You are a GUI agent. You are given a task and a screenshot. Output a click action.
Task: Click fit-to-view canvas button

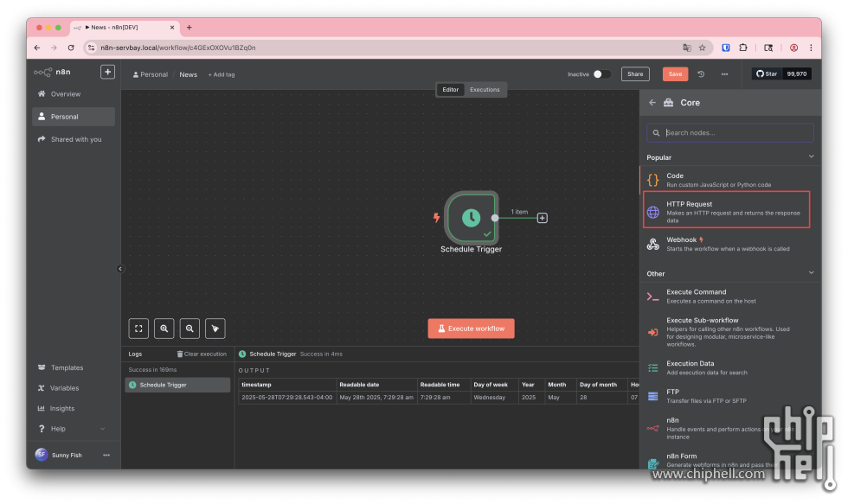tap(138, 329)
